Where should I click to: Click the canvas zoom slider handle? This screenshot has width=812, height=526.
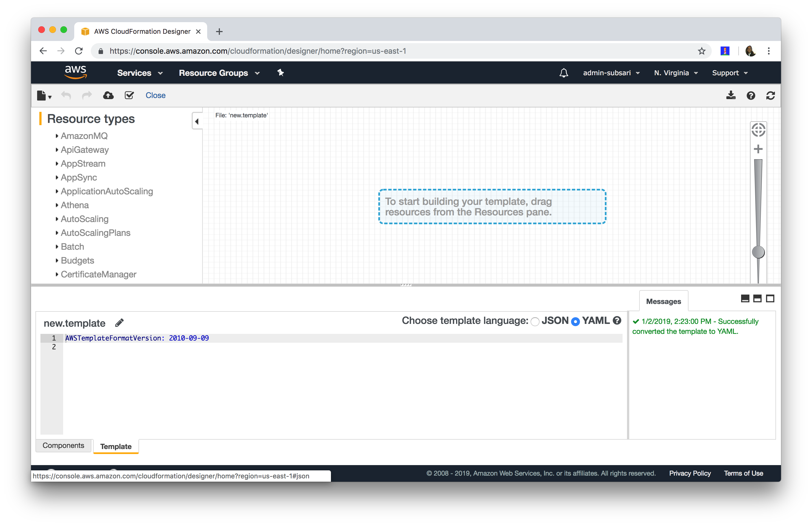pos(758,252)
